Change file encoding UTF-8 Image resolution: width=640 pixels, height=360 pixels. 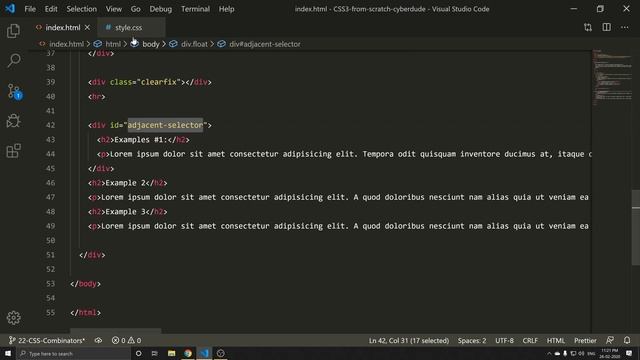(x=504, y=340)
